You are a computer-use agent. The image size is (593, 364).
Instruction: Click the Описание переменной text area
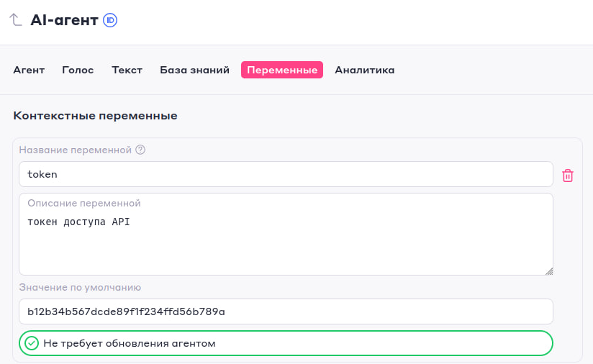[286, 235]
